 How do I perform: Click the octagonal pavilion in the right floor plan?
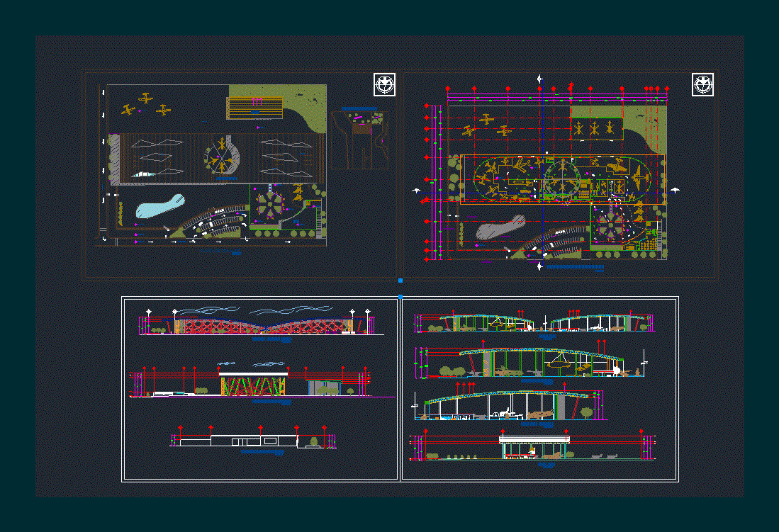(610, 226)
